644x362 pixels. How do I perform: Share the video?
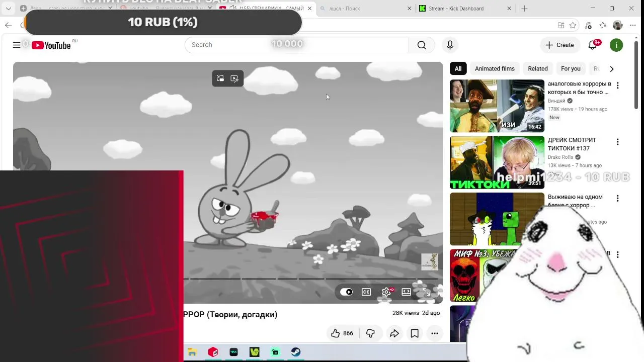[x=394, y=333]
